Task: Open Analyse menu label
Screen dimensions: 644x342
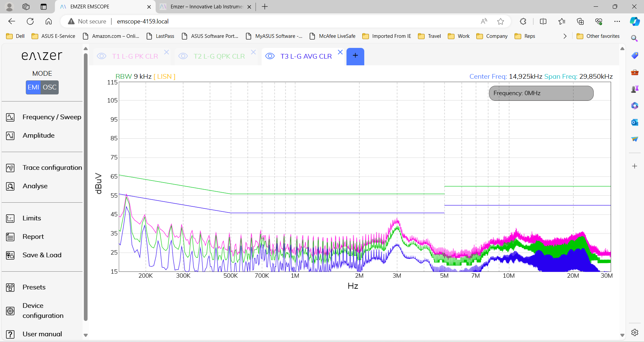Action: [35, 186]
